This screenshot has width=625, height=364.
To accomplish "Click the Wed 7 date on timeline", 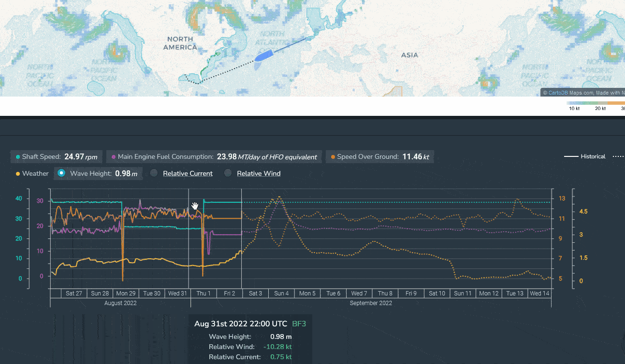I will (359, 294).
